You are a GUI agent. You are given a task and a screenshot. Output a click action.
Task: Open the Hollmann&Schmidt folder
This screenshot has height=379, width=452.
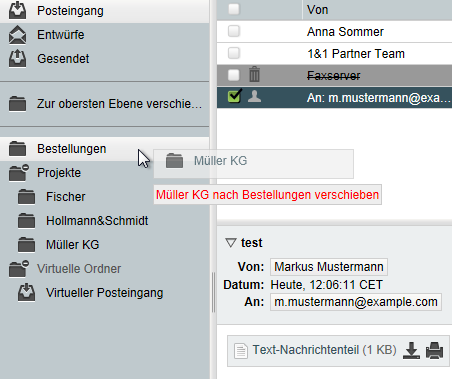pos(97,221)
